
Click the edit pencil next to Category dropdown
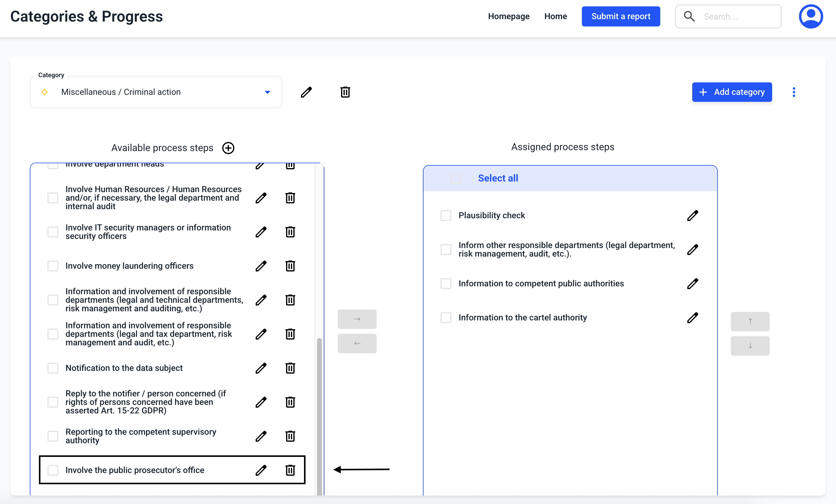click(x=306, y=92)
